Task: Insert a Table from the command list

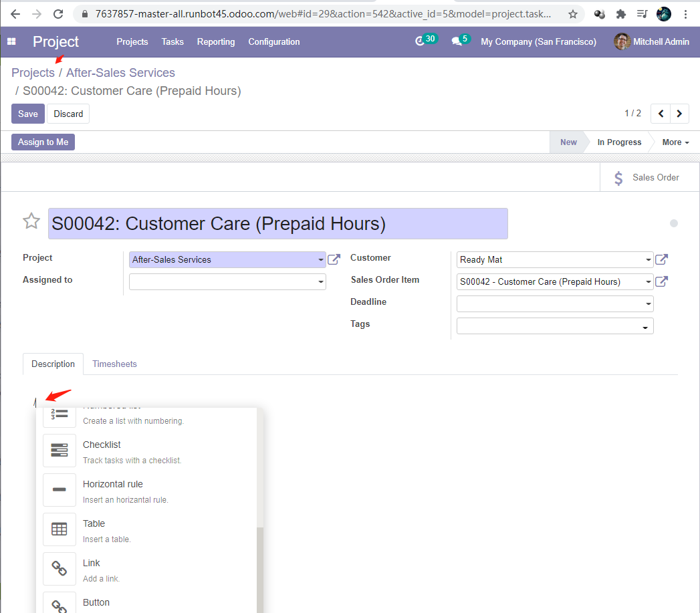Action: coord(60,529)
